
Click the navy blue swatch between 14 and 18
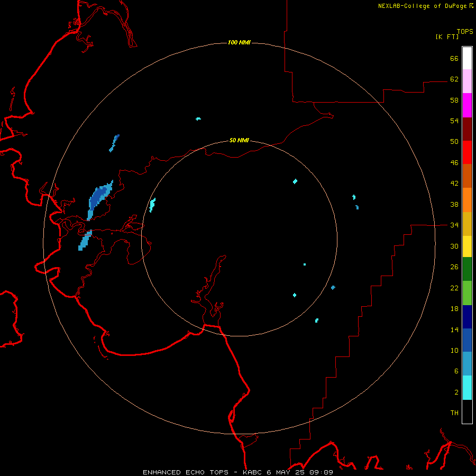tap(467, 317)
